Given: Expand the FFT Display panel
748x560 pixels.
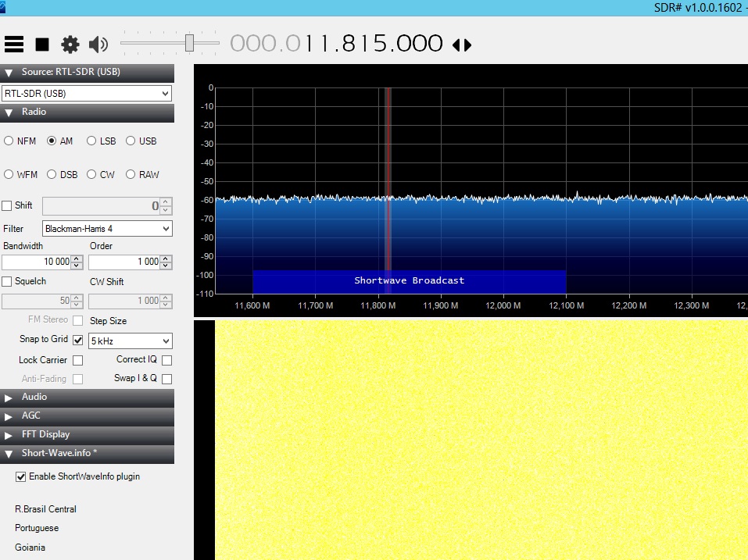Looking at the screenshot, I should [87, 435].
